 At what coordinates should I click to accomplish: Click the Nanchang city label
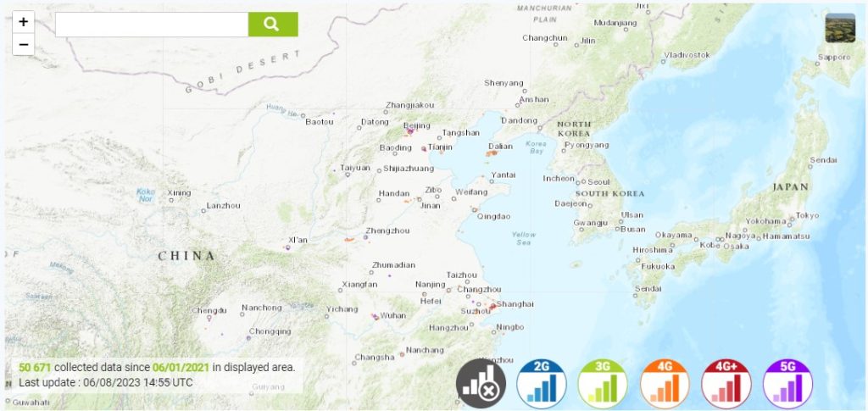[426, 350]
